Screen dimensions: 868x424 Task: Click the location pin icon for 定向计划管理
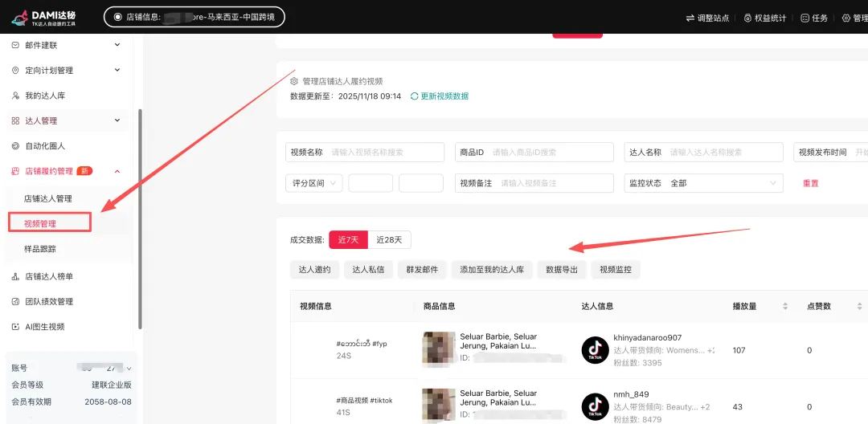click(x=15, y=70)
